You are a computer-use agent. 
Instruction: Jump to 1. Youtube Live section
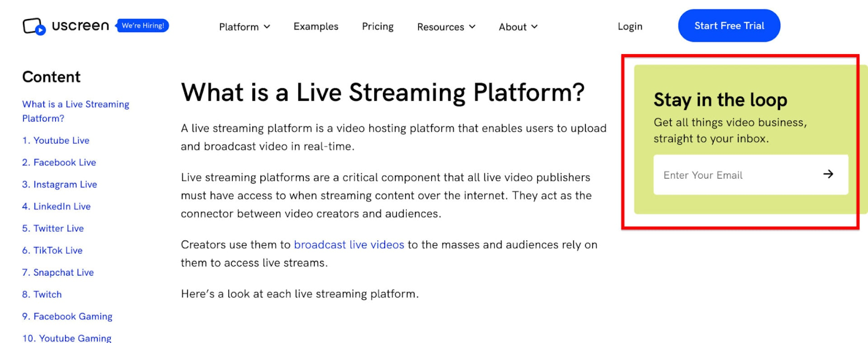(56, 140)
